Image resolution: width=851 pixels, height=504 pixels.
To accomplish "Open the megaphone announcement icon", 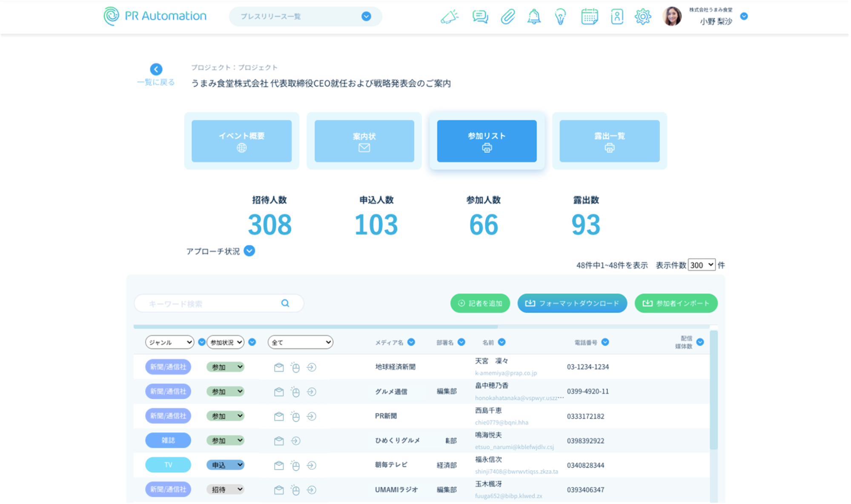I will [449, 17].
